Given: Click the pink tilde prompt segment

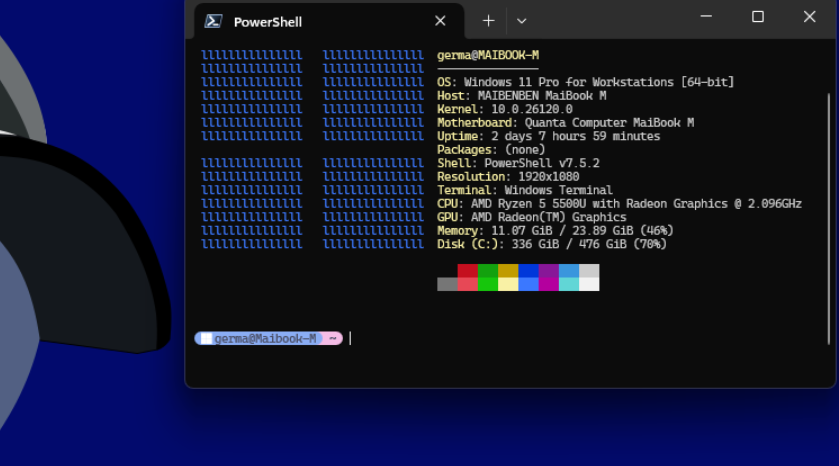Looking at the screenshot, I should coord(333,339).
